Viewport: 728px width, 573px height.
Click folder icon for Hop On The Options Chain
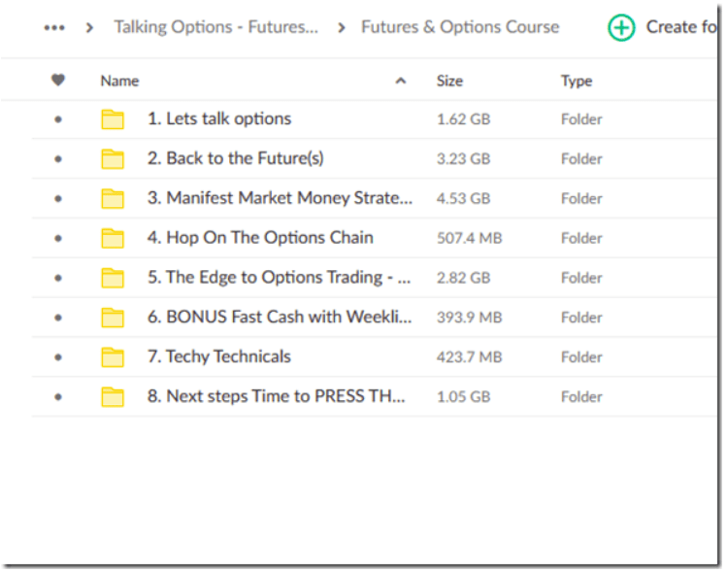click(113, 238)
